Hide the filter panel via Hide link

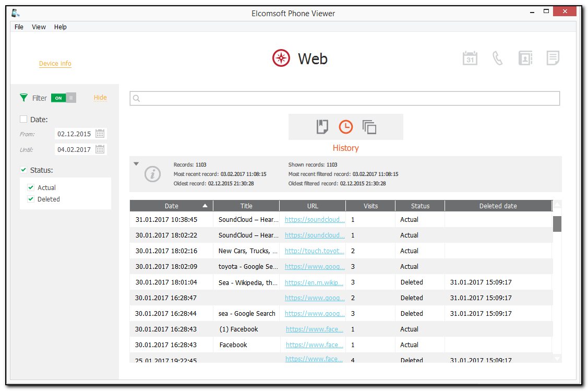point(100,98)
